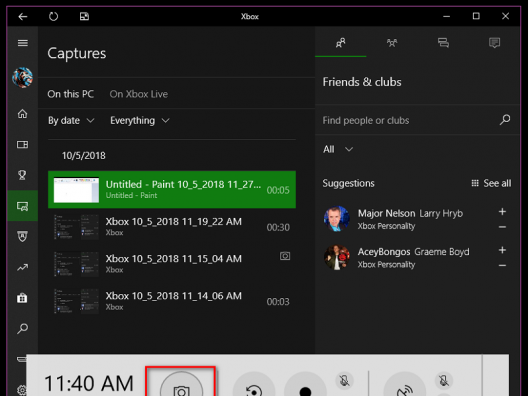Expand the Everything filter dropdown
This screenshot has height=396, width=530.
(140, 121)
